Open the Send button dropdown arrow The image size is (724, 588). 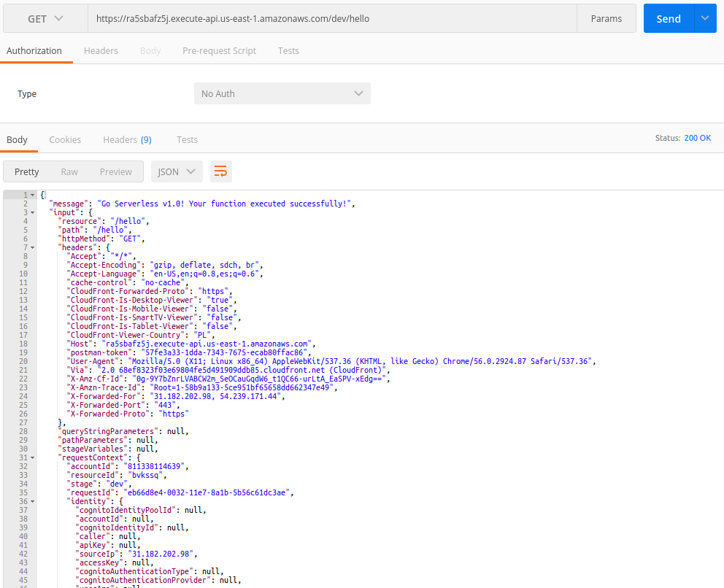(704, 19)
